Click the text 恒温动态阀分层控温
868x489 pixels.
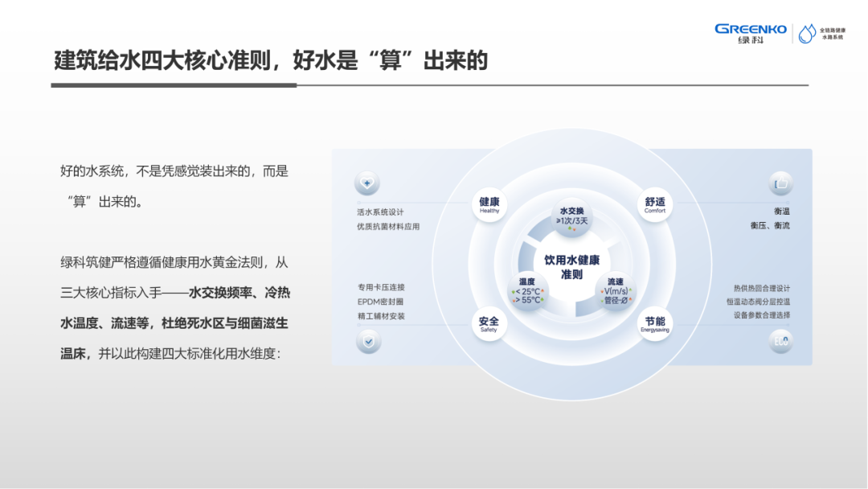[759, 302]
